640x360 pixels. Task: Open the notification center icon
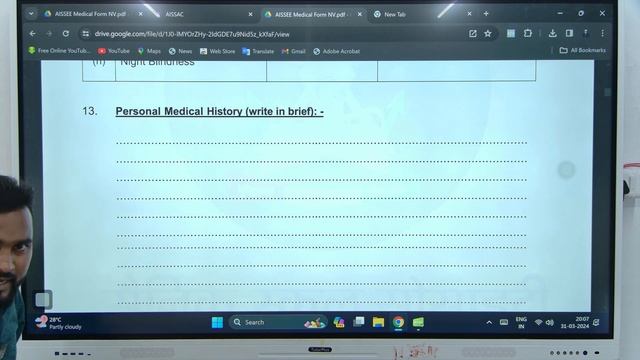coord(596,322)
